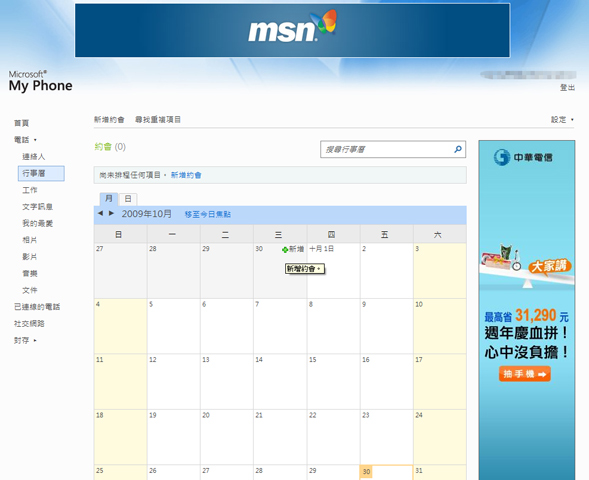Switch to the 日 day view tab
This screenshot has width=589, height=480.
(x=128, y=199)
